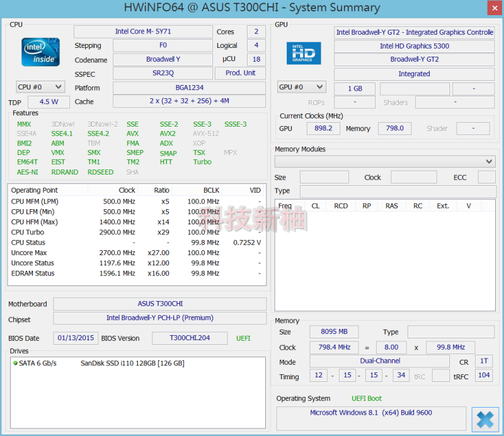Click the Stepping F0 field
The height and width of the screenshot is (436, 504).
click(x=163, y=45)
